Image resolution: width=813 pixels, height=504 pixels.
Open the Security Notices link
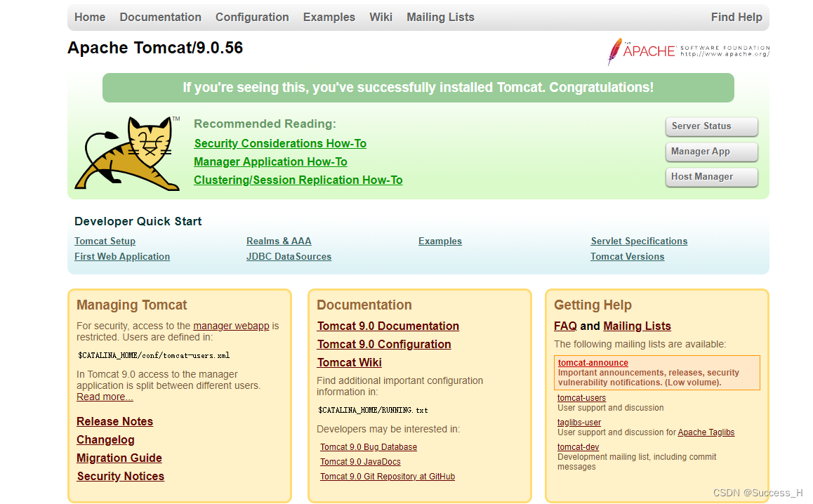coord(120,476)
